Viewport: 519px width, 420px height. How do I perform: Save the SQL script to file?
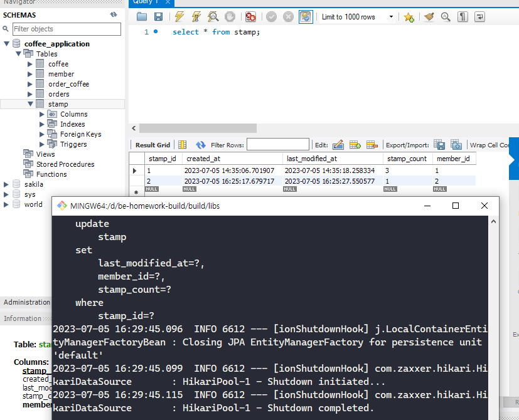(159, 16)
